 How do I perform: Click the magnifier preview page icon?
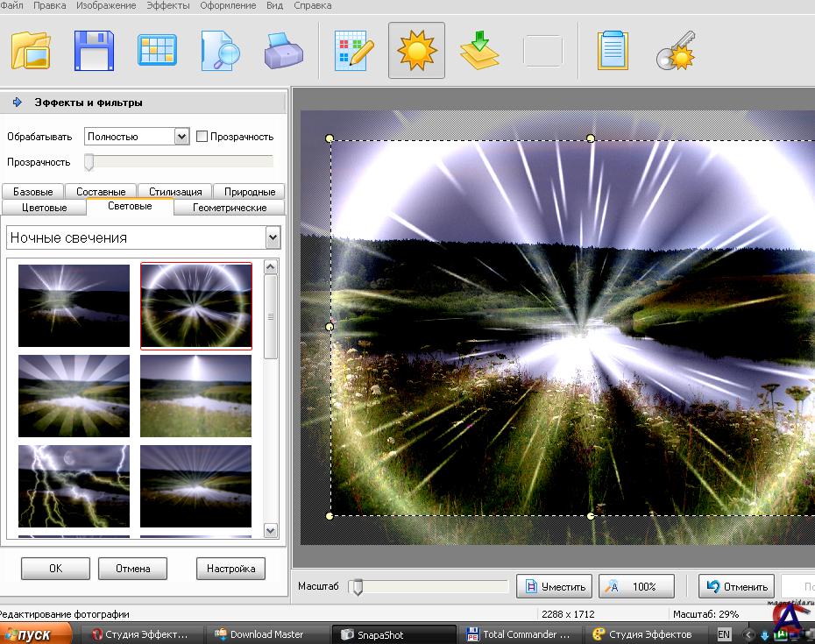[220, 50]
